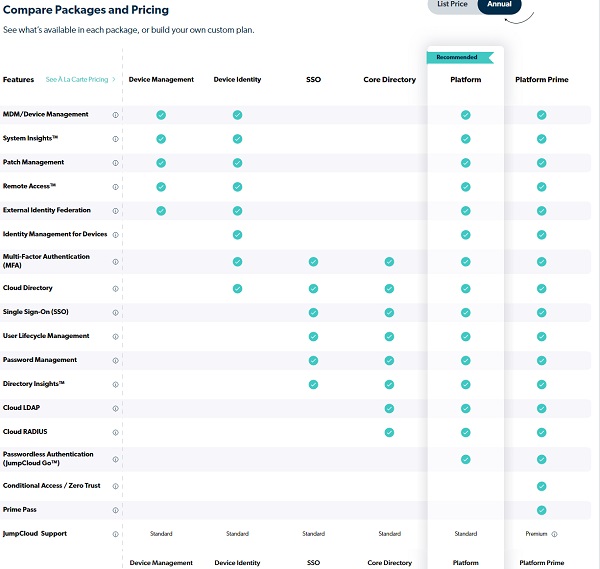Click info icon beside MDM/Device Management
The image size is (600, 569).
tap(116, 115)
